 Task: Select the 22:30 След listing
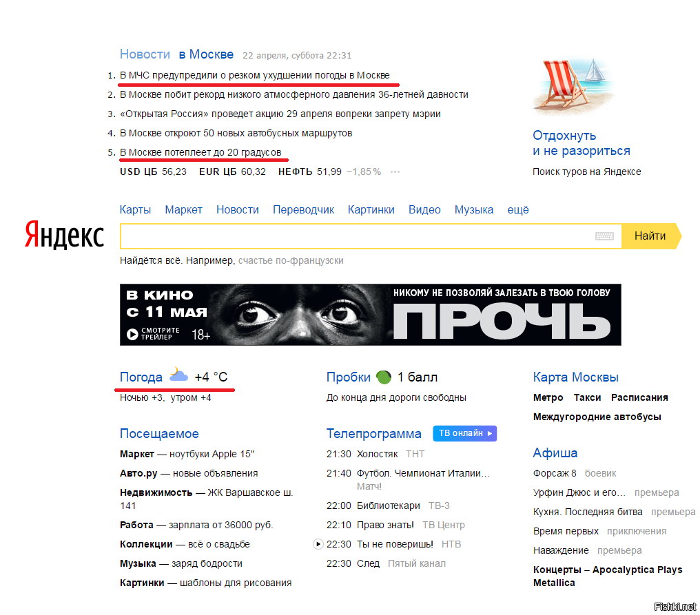click(386, 563)
